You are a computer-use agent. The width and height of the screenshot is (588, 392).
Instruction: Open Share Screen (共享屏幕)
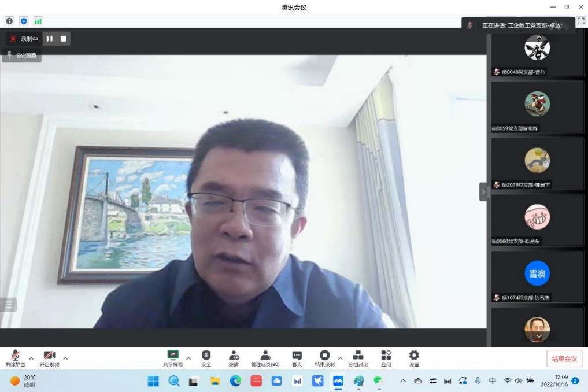[173, 358]
